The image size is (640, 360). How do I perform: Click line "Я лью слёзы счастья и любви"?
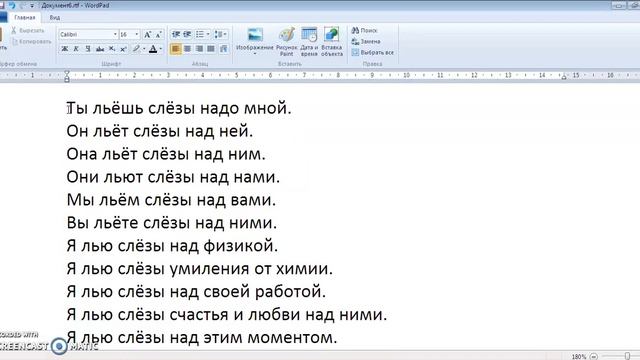pos(184,314)
